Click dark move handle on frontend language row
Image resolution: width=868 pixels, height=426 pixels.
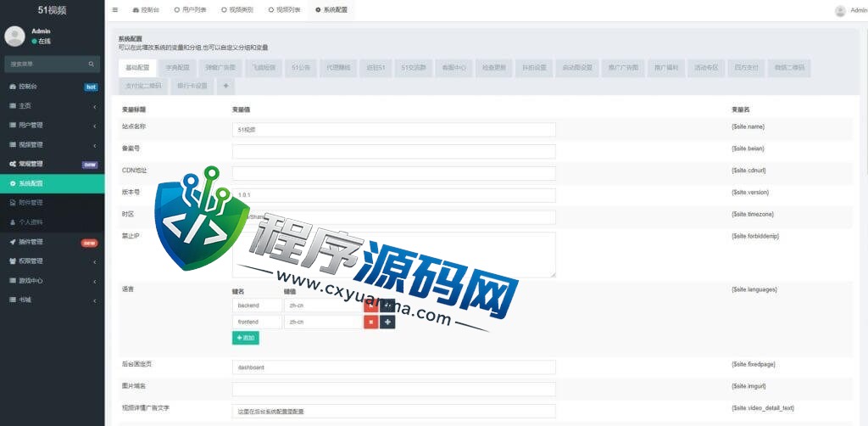[387, 322]
